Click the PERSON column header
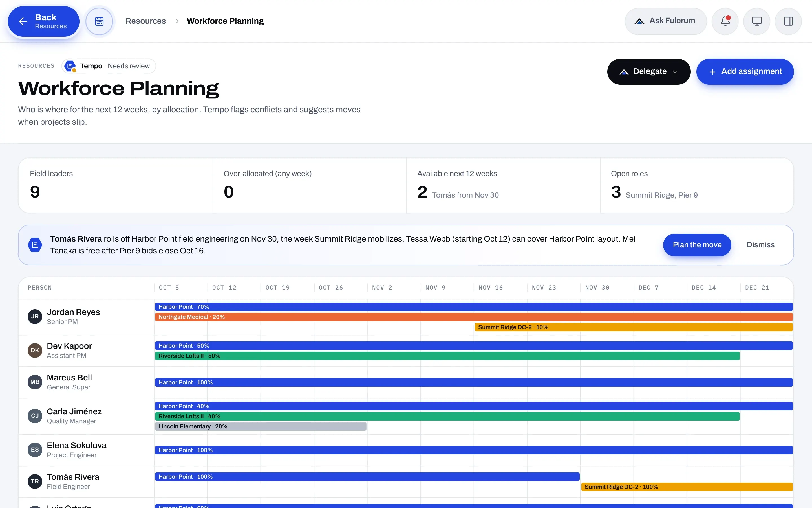Viewport: 812px width, 508px height. coord(39,288)
